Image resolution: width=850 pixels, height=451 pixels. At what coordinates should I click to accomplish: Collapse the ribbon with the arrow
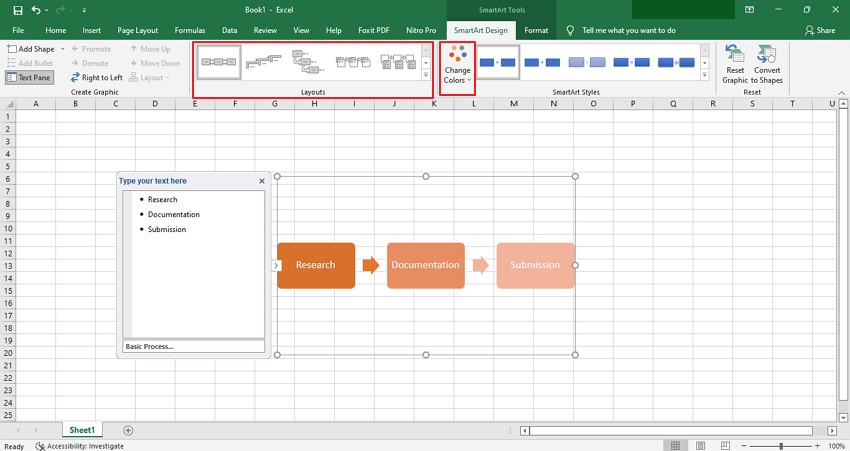(x=841, y=93)
